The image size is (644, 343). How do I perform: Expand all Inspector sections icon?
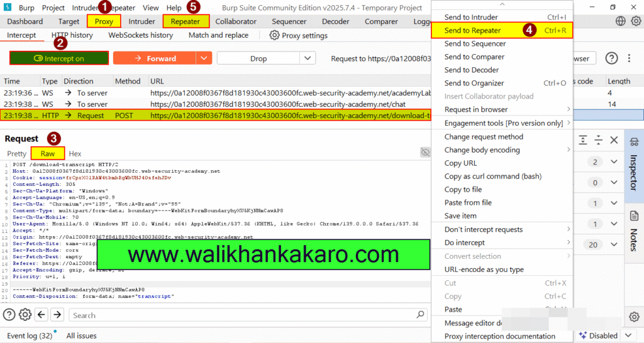tap(583, 140)
